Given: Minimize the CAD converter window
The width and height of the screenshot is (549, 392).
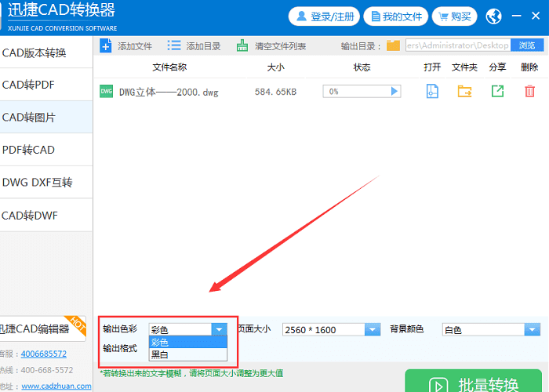Looking at the screenshot, I should click(x=516, y=16).
